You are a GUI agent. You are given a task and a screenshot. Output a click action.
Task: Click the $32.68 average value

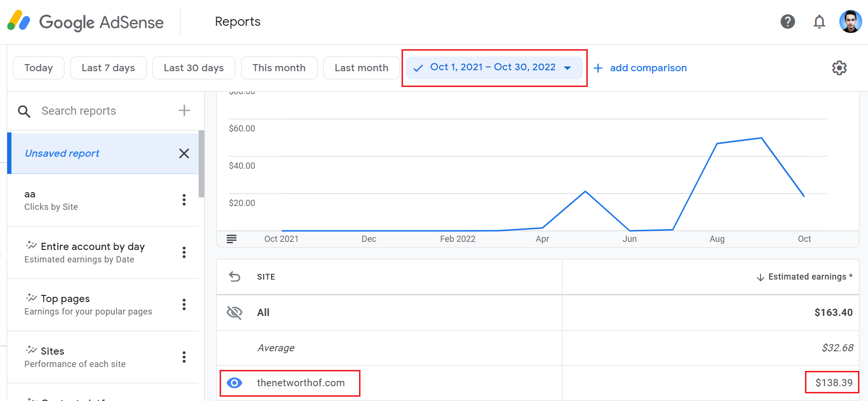click(837, 348)
